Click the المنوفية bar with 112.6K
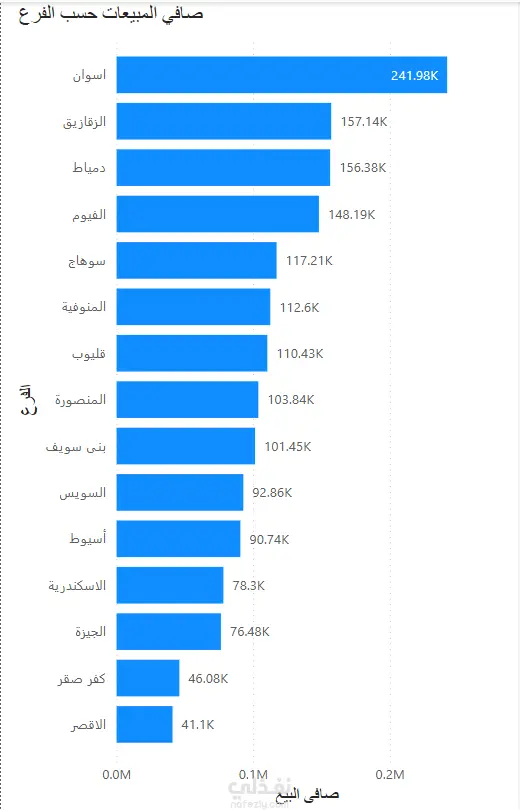Image resolution: width=520 pixels, height=810 pixels. pyautogui.click(x=193, y=307)
